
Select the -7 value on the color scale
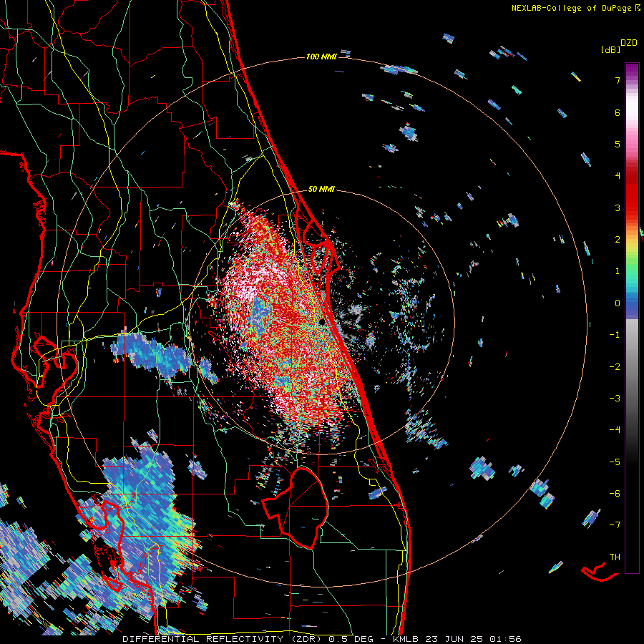pyautogui.click(x=615, y=525)
